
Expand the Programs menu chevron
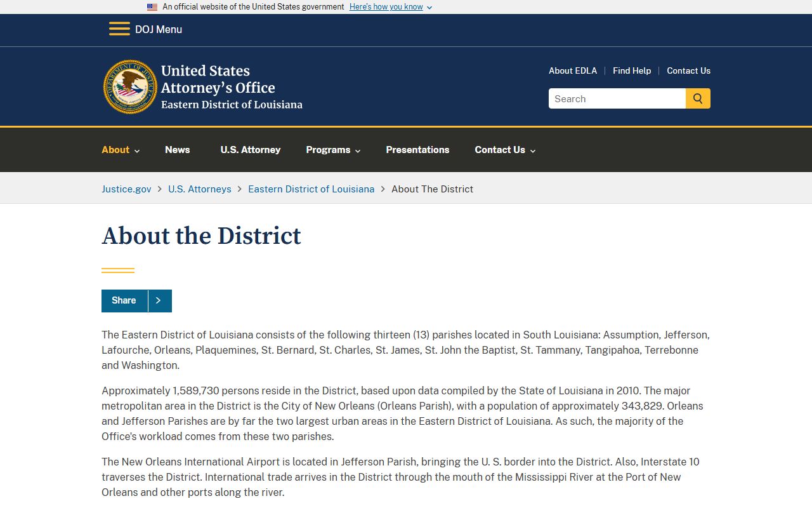(x=358, y=151)
